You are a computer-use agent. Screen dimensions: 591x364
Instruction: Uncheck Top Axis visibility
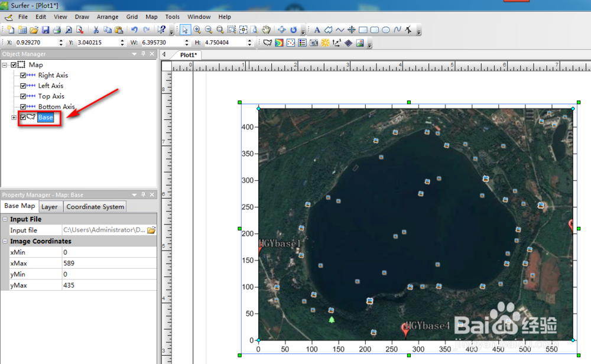point(23,96)
